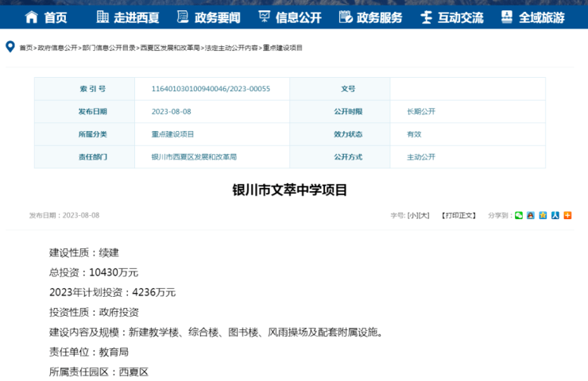The height and width of the screenshot is (381, 588).
Task: Click the home icon beside 首页
Action: point(32,17)
